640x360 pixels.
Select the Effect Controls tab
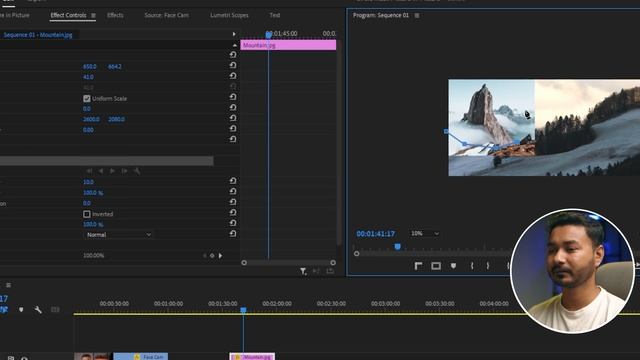[x=68, y=15]
